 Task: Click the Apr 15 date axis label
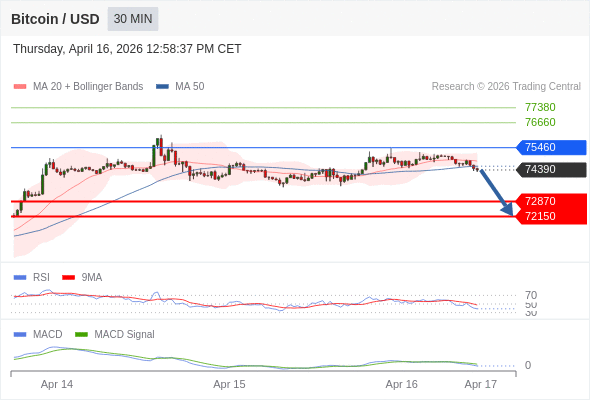point(229,384)
